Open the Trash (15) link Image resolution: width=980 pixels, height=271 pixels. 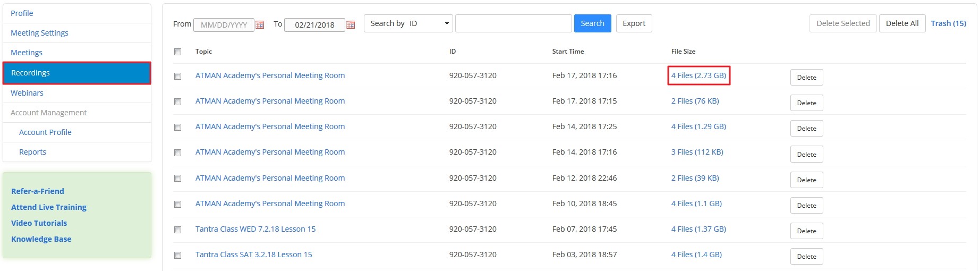[948, 23]
